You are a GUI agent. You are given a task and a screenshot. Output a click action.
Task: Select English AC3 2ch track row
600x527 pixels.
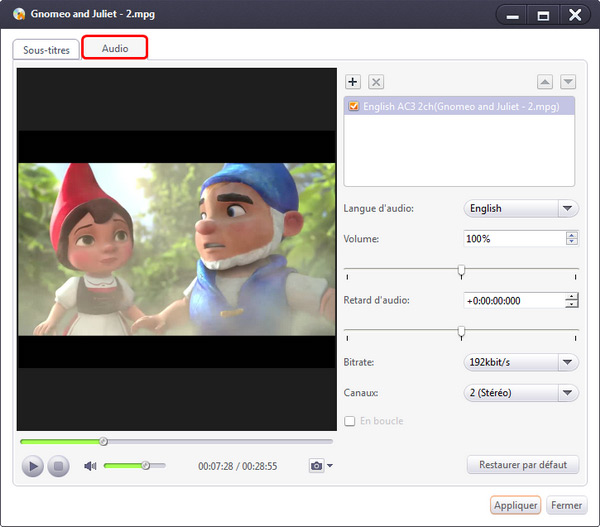coord(459,106)
